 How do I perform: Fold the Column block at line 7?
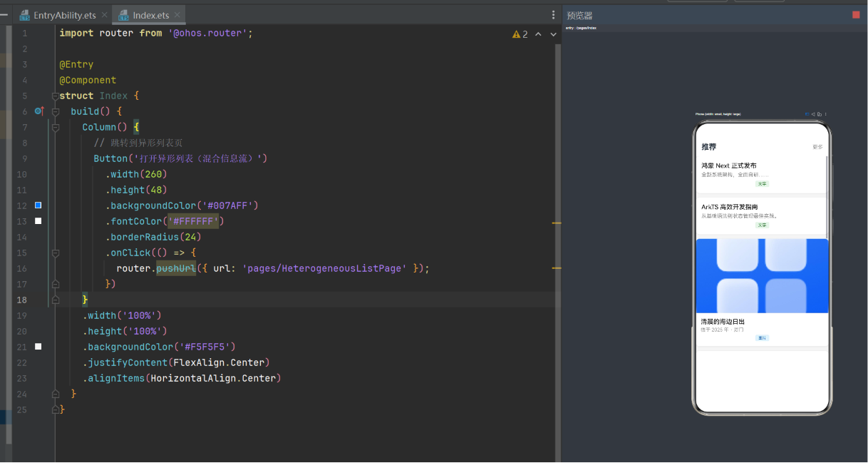[x=55, y=127]
